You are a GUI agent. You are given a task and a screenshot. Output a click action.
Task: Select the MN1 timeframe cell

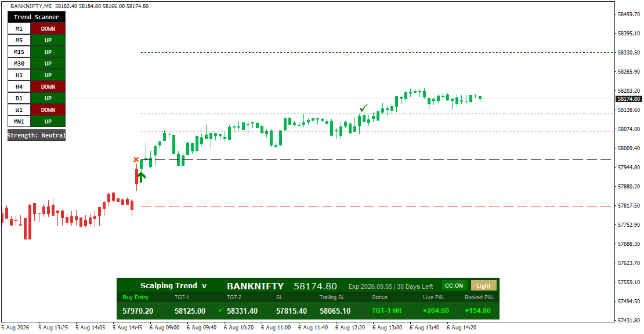click(19, 121)
